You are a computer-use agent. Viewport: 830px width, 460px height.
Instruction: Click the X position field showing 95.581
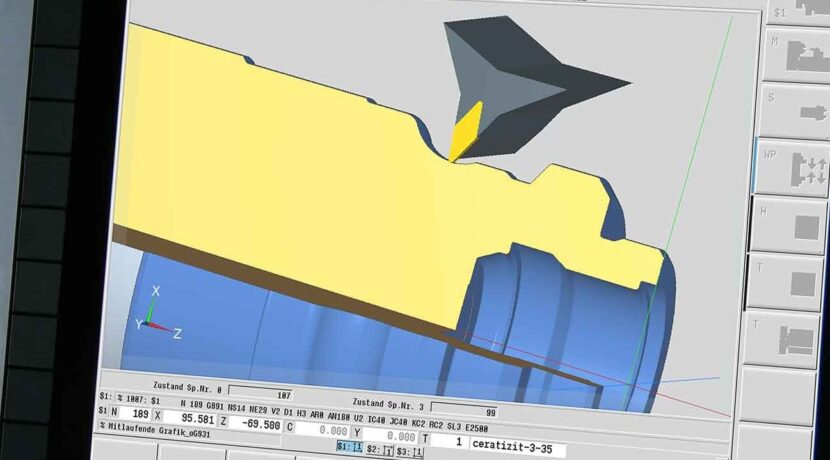coord(190,418)
